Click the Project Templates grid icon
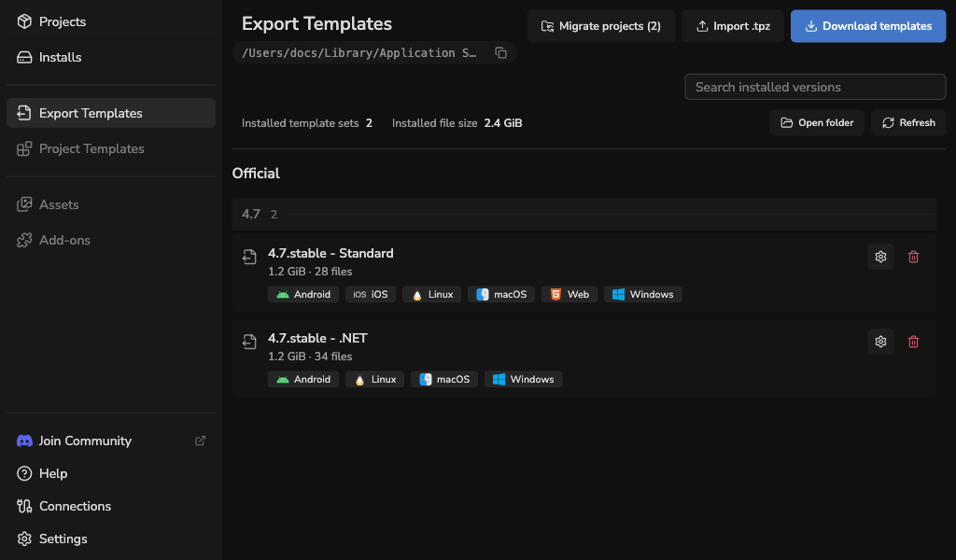This screenshot has height=560, width=956. [x=24, y=148]
